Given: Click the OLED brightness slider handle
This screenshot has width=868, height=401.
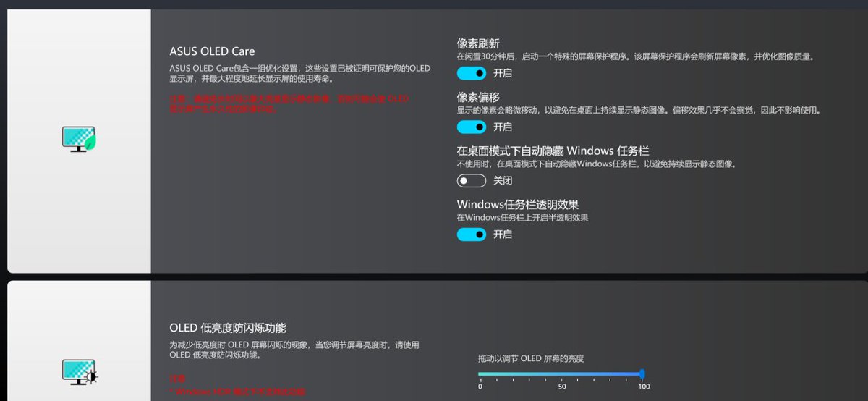Looking at the screenshot, I should [x=642, y=373].
